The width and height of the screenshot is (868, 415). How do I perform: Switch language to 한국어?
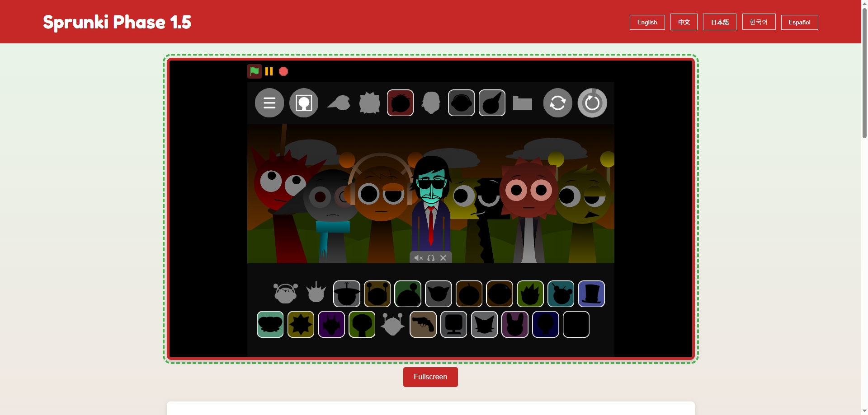click(758, 22)
